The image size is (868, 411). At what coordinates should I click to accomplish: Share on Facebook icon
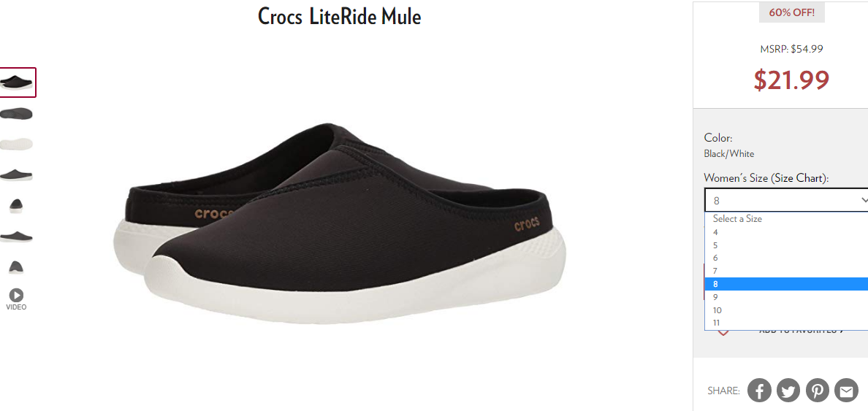[x=760, y=390]
